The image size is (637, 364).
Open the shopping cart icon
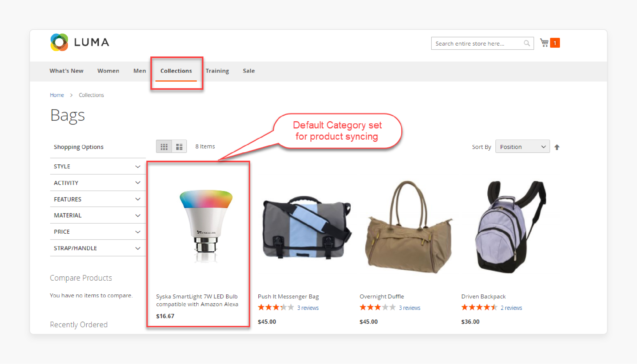(544, 43)
